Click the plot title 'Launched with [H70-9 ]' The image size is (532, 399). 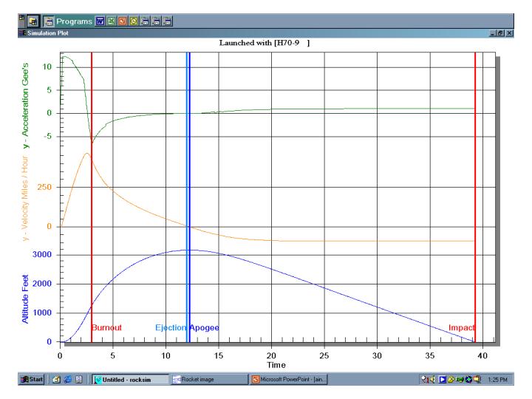[x=265, y=43]
